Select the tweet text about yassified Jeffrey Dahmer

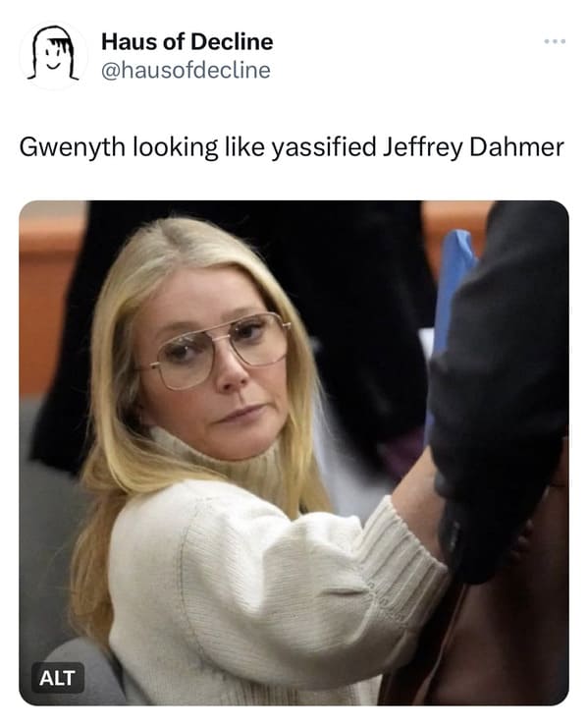click(292, 147)
